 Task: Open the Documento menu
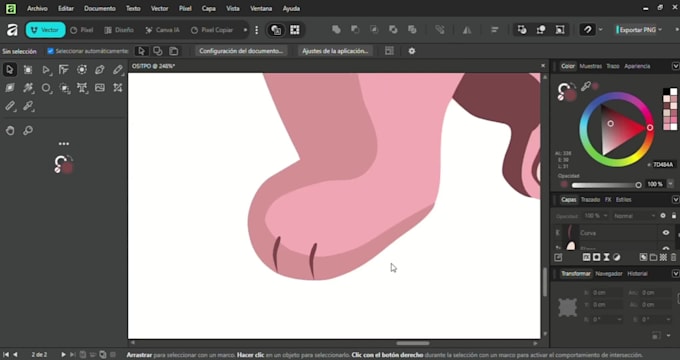[100, 8]
